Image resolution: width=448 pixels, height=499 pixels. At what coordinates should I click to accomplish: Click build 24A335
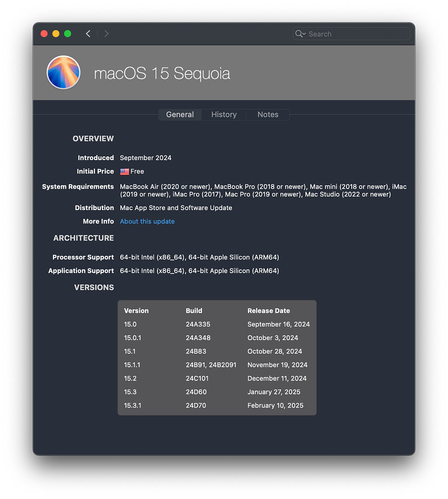pos(198,324)
